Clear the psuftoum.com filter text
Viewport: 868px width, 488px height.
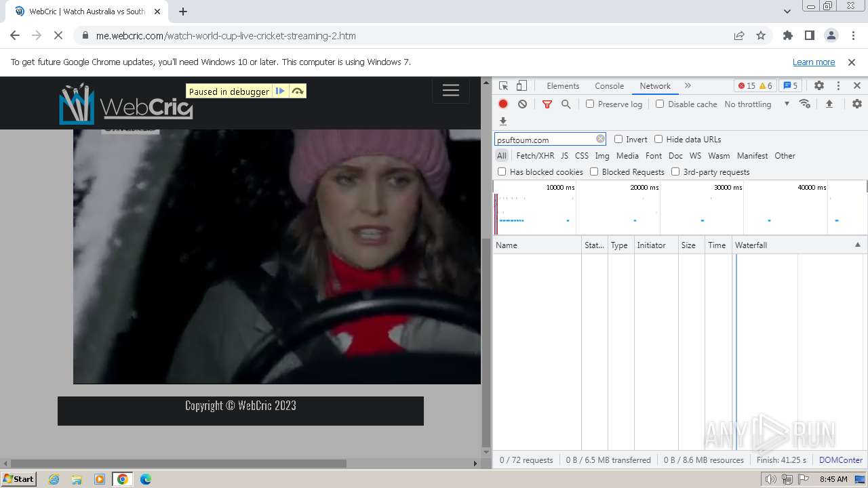coord(600,139)
